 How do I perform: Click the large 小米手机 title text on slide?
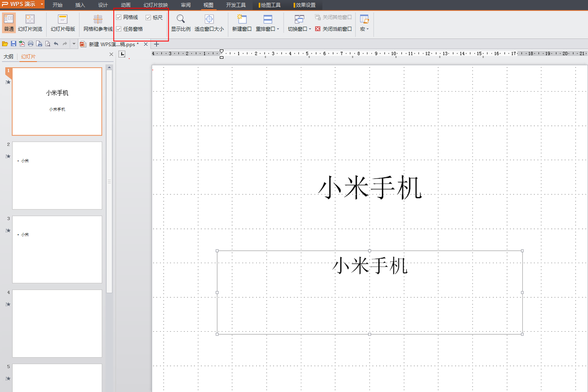(370, 188)
